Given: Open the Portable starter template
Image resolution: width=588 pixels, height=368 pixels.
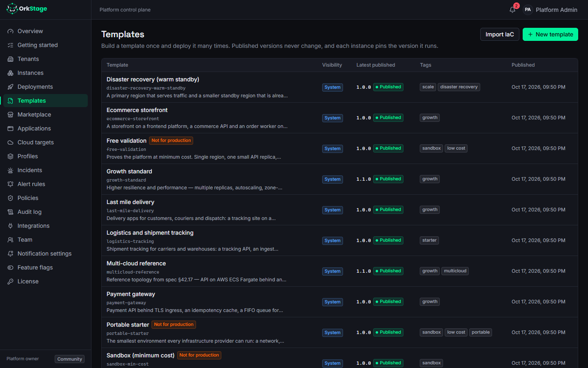Looking at the screenshot, I should [128, 325].
